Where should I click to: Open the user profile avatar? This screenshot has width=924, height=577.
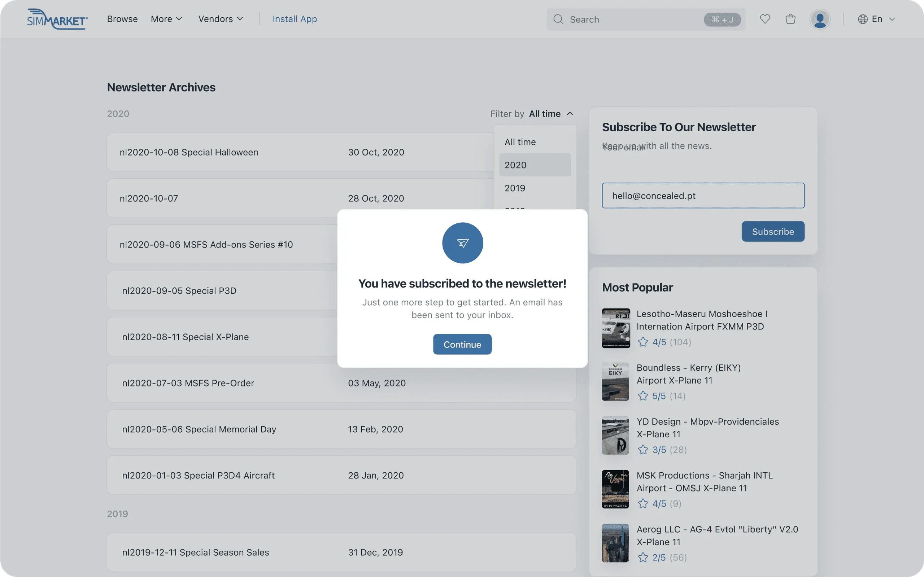[x=820, y=19]
